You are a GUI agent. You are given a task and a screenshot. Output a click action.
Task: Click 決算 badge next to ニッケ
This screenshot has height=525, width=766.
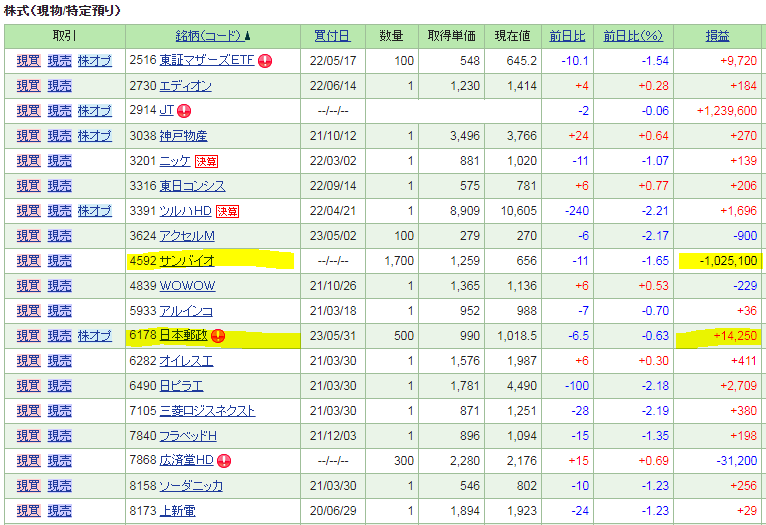[x=206, y=161]
